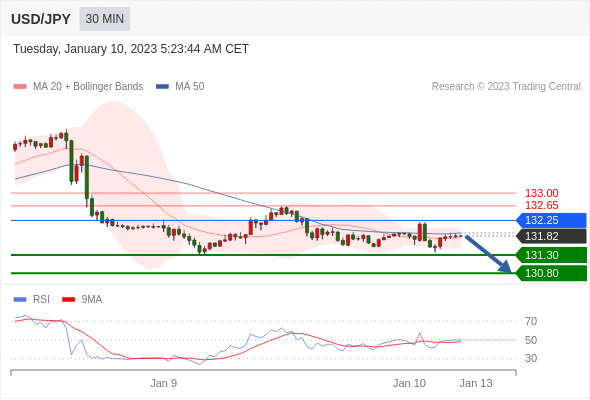Click the Jan 10 date axis label

tap(409, 383)
